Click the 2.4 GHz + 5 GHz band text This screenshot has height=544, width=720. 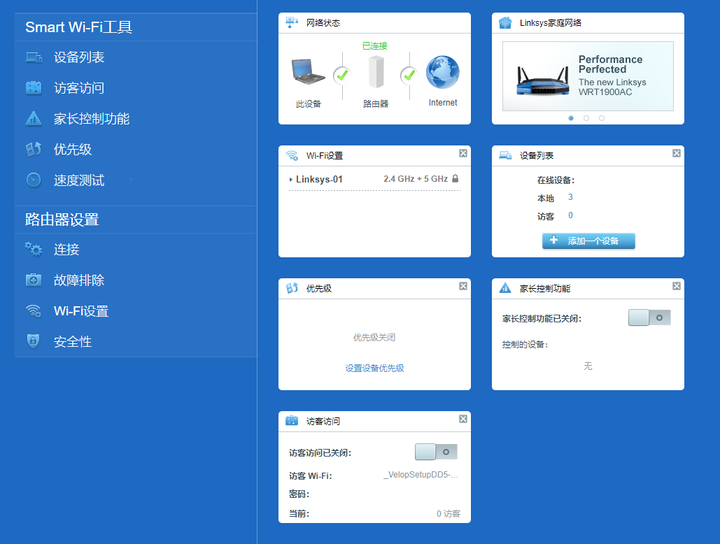pos(416,179)
